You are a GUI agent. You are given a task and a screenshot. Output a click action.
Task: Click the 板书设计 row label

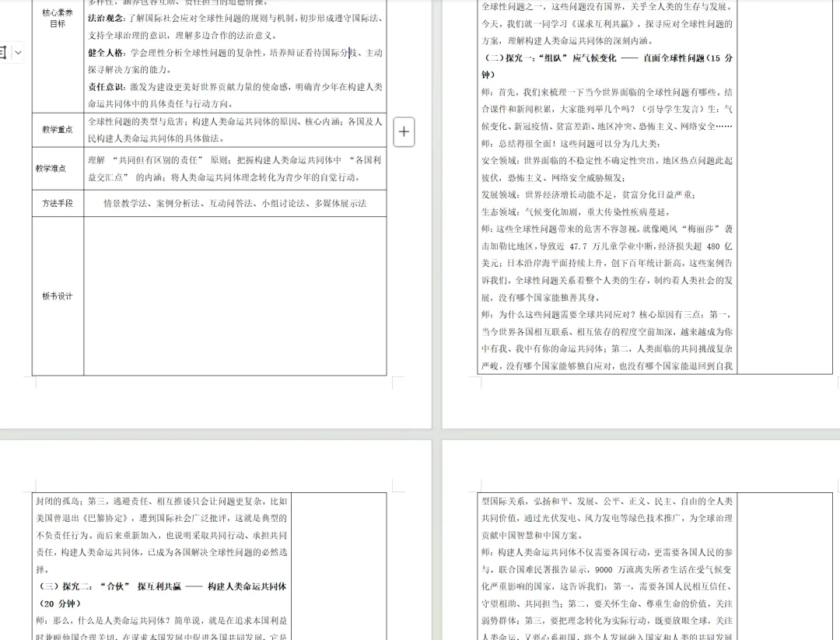[58, 296]
